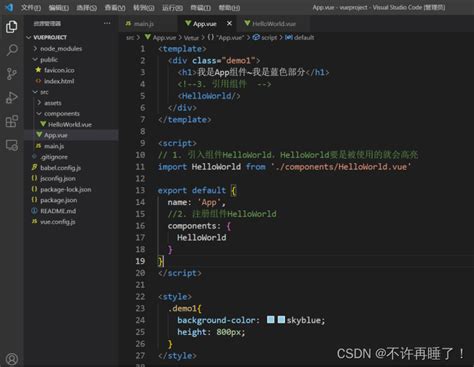
Task: Click the Vetur breadcrumb segment
Action: 191,38
